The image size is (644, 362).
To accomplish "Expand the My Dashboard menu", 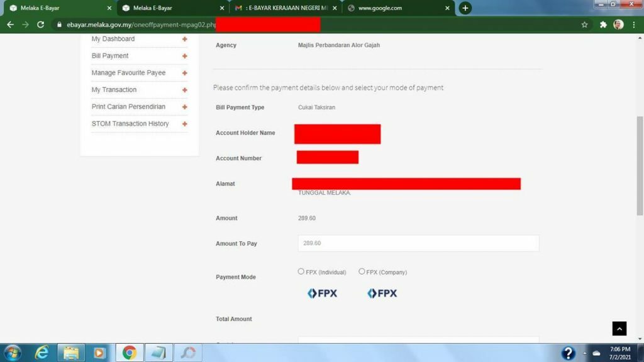I will point(184,39).
